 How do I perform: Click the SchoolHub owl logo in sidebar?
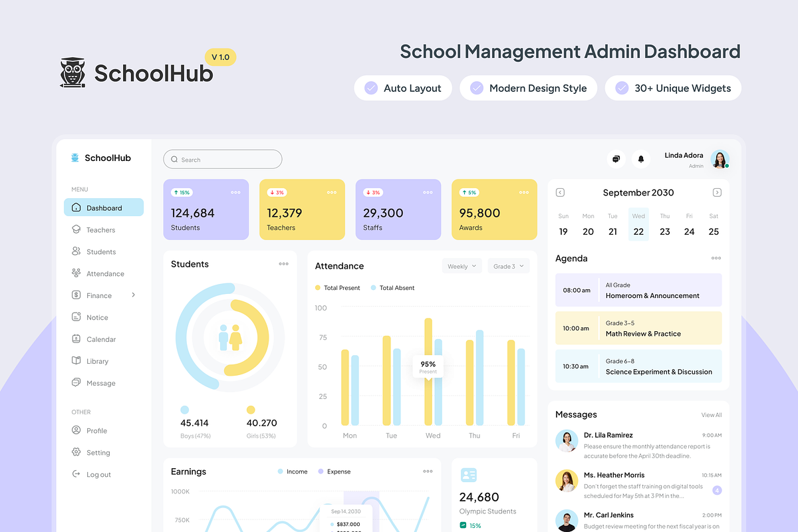[x=75, y=158]
